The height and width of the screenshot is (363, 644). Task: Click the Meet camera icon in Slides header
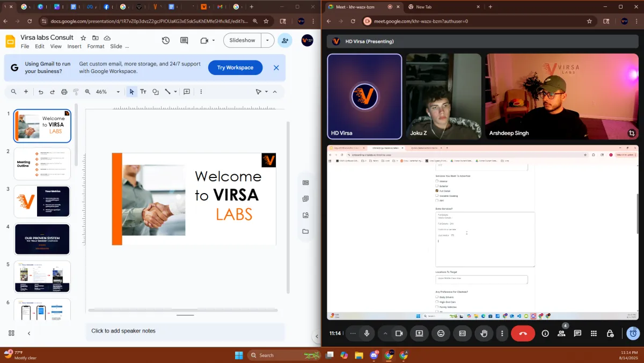(x=204, y=41)
